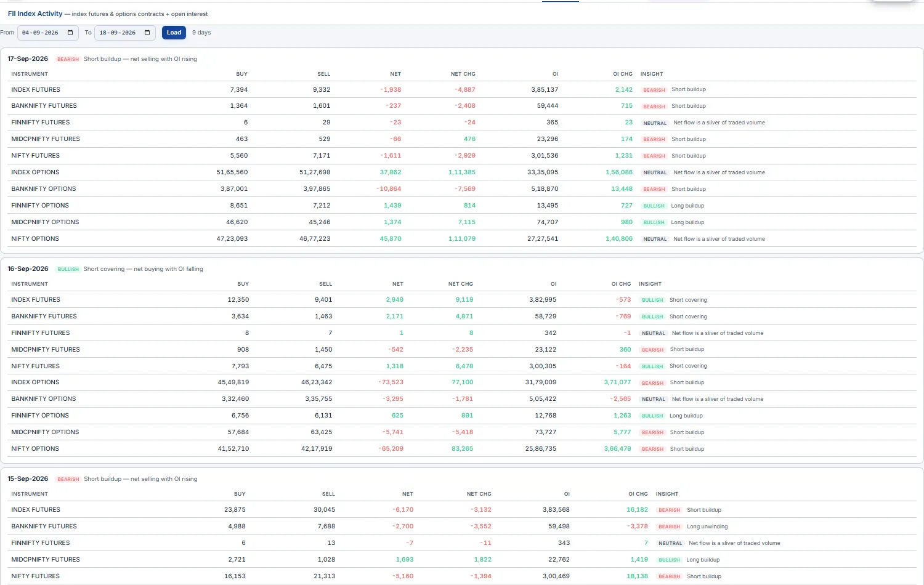This screenshot has height=585, width=924.
Task: Click the OI value 3,85,137
Action: click(545, 90)
